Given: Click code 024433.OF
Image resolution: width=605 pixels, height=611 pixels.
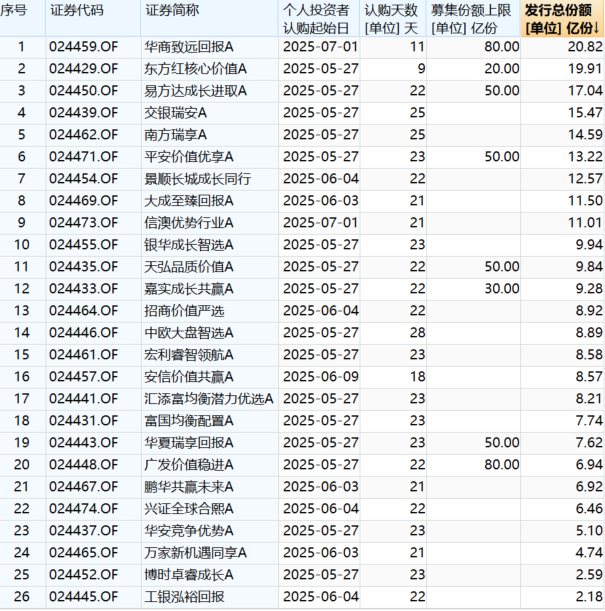Looking at the screenshot, I should pyautogui.click(x=83, y=289).
